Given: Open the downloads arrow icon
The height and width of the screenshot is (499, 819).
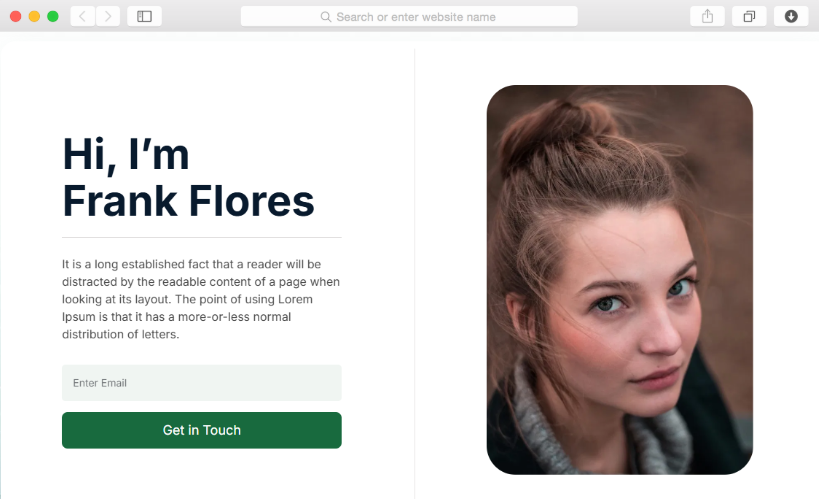Looking at the screenshot, I should pos(791,16).
